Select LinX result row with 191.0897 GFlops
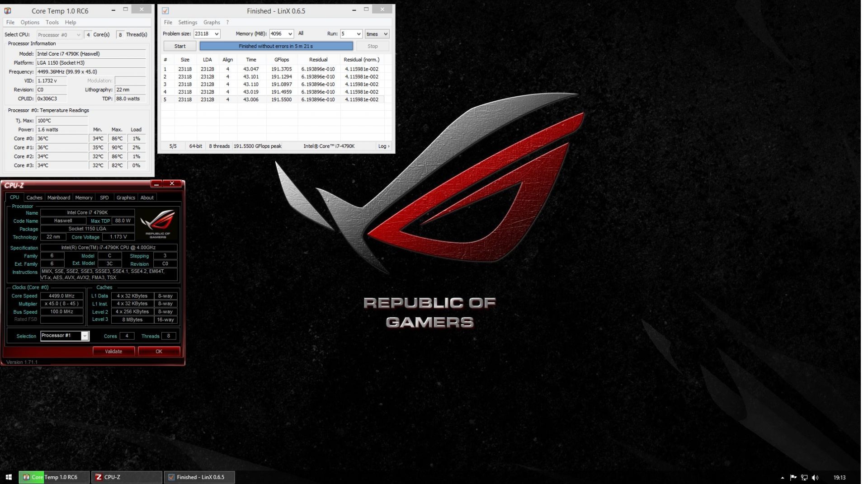 [x=273, y=85]
